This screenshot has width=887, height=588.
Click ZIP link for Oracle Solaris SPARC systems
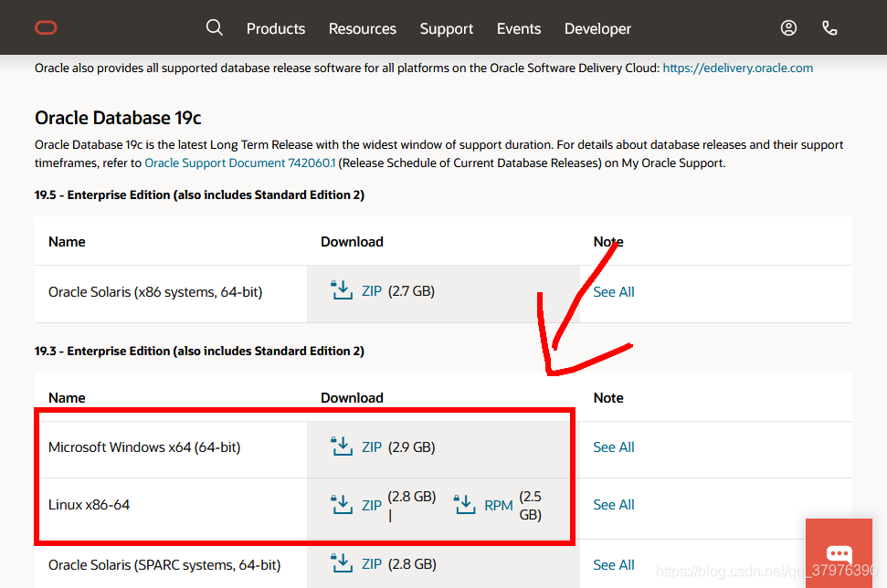pyautogui.click(x=372, y=564)
